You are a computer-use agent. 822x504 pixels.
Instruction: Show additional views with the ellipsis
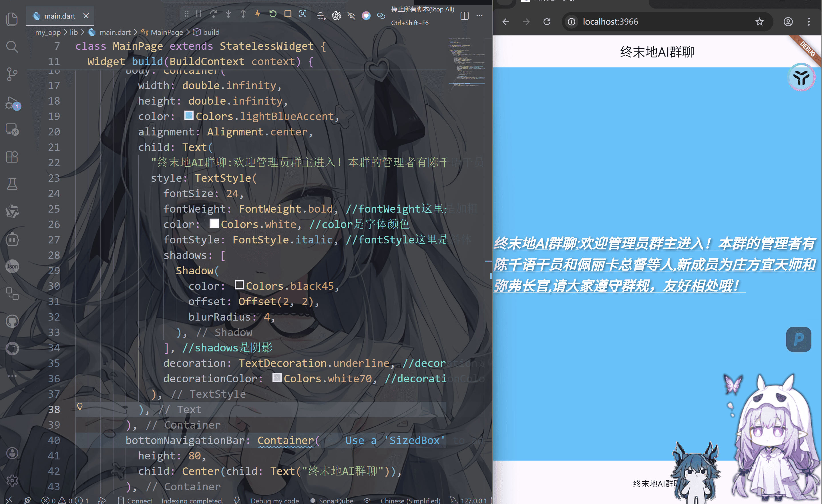pos(12,376)
